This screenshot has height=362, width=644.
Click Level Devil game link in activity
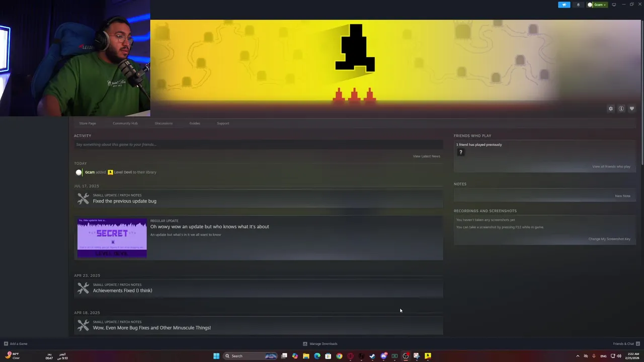123,172
